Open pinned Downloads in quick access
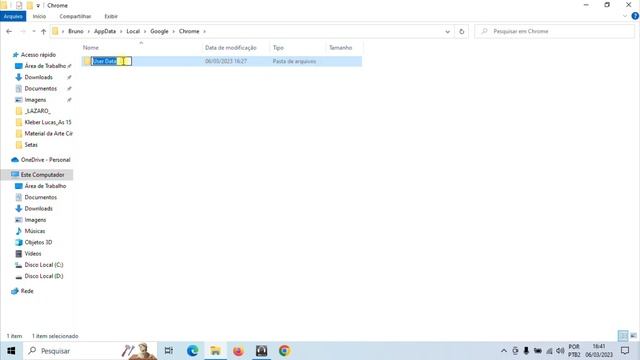The width and height of the screenshot is (640, 360). pos(38,77)
